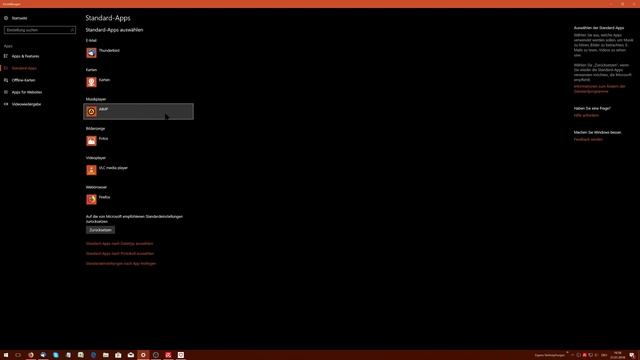
Task: Change the default music player AIMP
Action: (138, 111)
